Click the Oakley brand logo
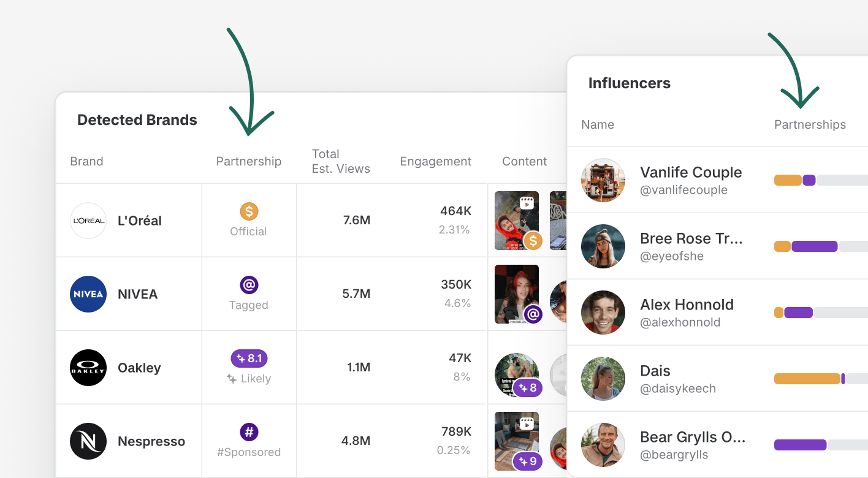The image size is (868, 478). pos(88,368)
